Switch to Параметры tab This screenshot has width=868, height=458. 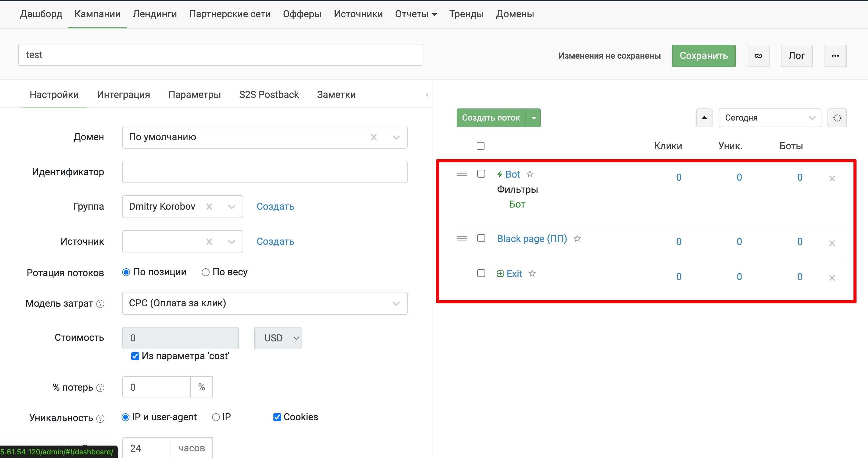coord(194,95)
